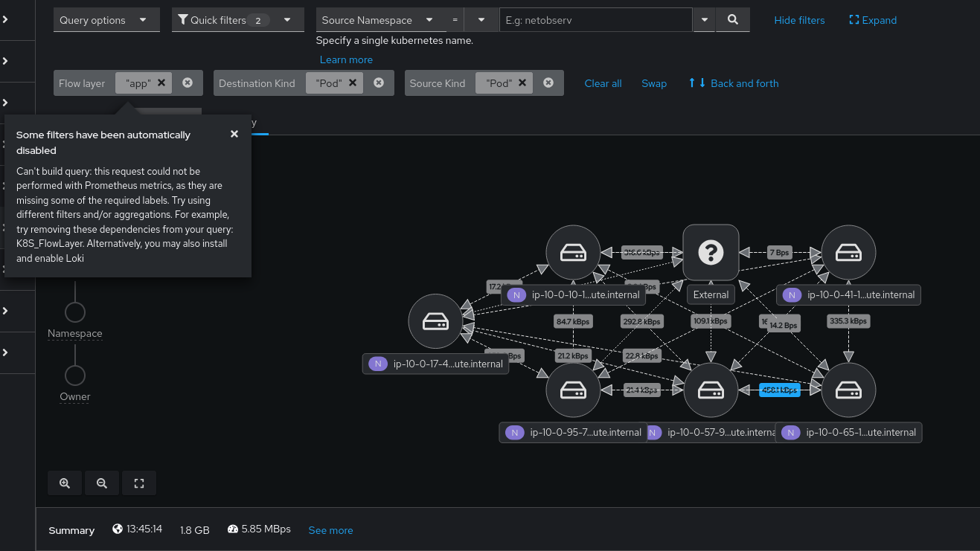Remove the "app" Flow layer value
Image resolution: width=980 pixels, height=551 pixels.
tap(161, 83)
